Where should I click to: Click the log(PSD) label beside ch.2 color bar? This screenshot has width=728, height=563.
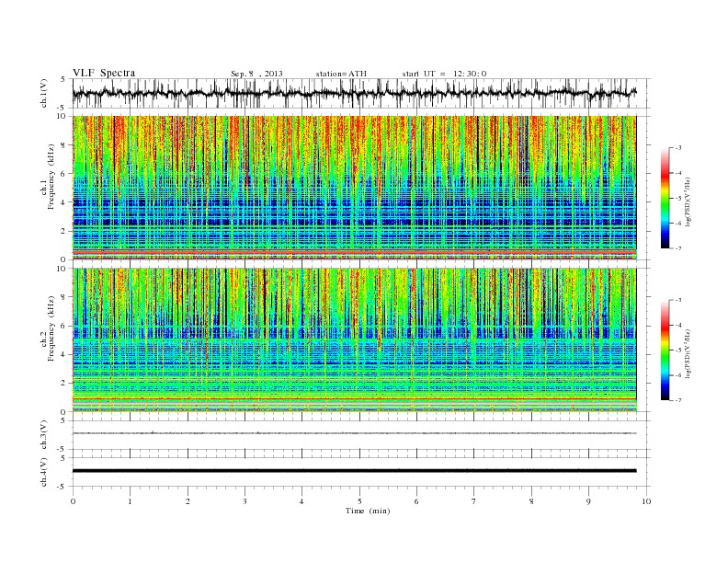coord(688,352)
